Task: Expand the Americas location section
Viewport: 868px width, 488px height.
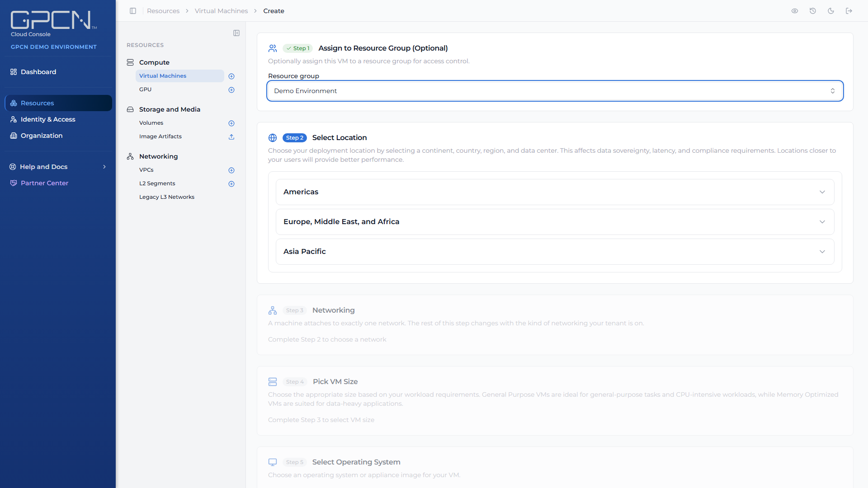Action: pyautogui.click(x=555, y=192)
